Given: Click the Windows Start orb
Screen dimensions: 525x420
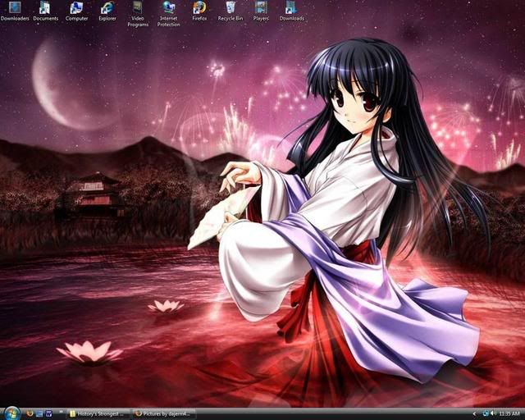Looking at the screenshot, I should coord(11,413).
